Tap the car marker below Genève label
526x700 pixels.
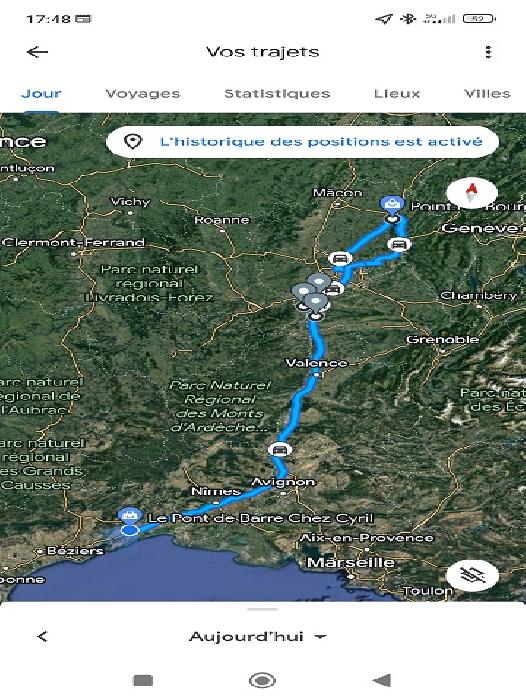pyautogui.click(x=399, y=244)
